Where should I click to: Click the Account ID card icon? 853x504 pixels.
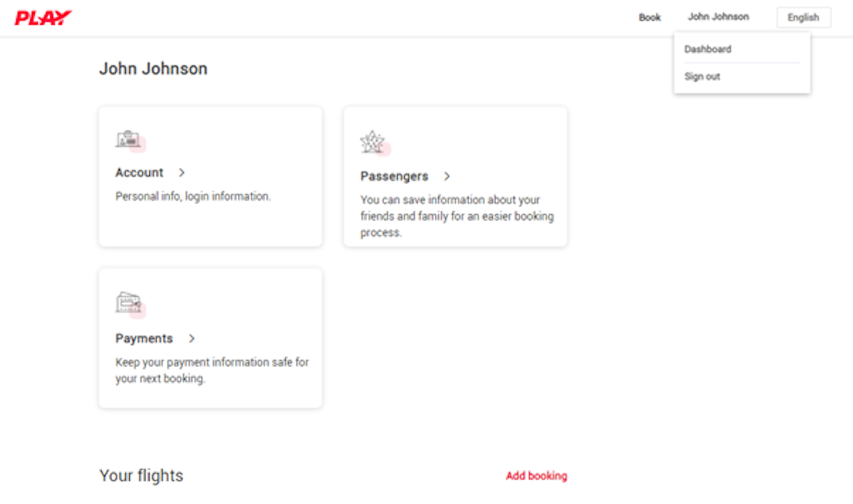130,141
